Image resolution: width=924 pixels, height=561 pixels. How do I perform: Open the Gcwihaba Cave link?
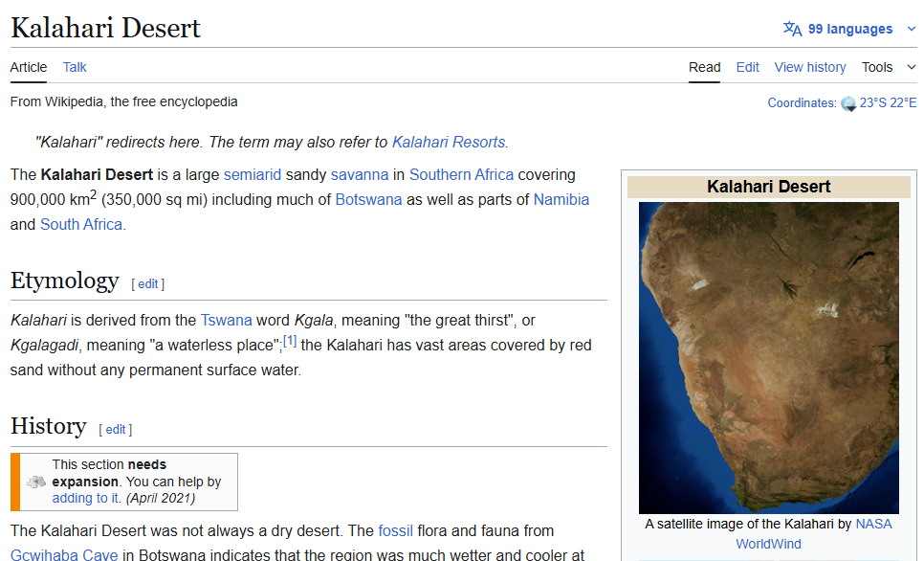[64, 555]
